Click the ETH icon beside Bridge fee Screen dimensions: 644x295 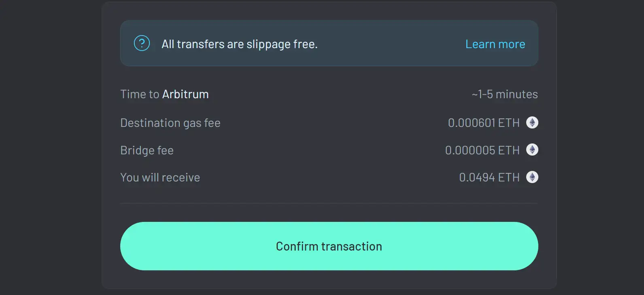pos(532,150)
